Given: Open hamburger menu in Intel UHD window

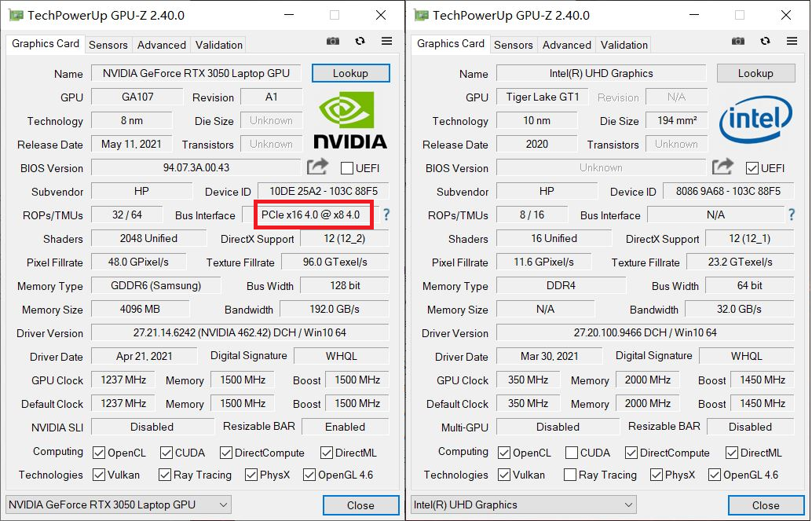Looking at the screenshot, I should coord(792,41).
